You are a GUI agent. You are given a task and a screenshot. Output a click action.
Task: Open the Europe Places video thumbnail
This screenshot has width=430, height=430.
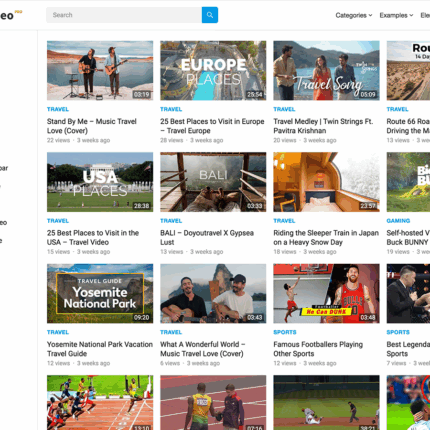point(213,71)
